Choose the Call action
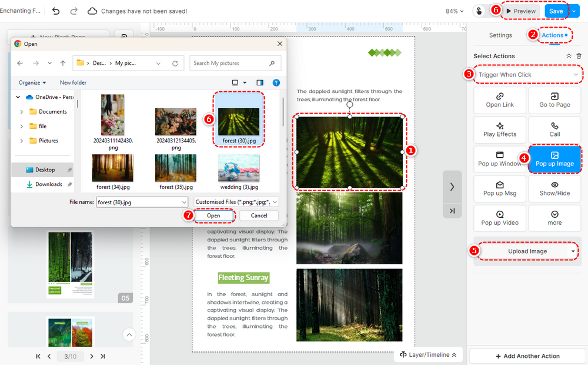Image resolution: width=588 pixels, height=365 pixels. 554,130
